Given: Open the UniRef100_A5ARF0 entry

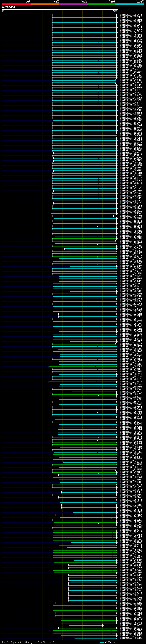Looking at the screenshot, I should [x=131, y=72].
